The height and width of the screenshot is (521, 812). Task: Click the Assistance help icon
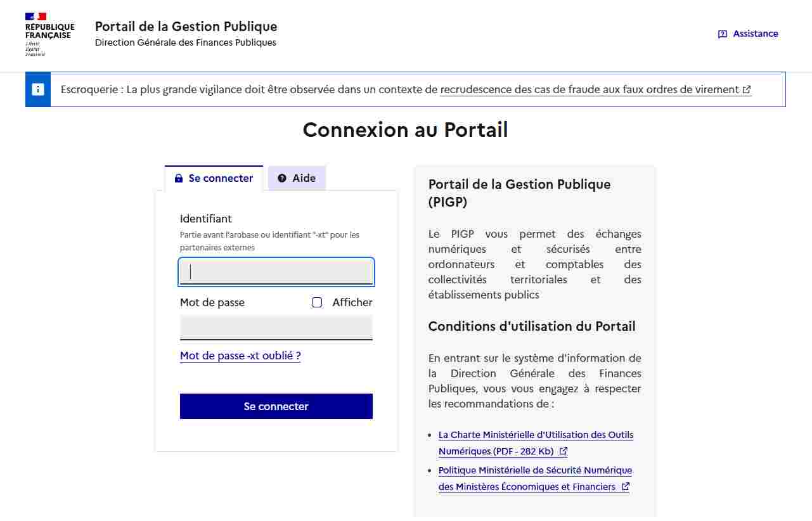click(723, 34)
